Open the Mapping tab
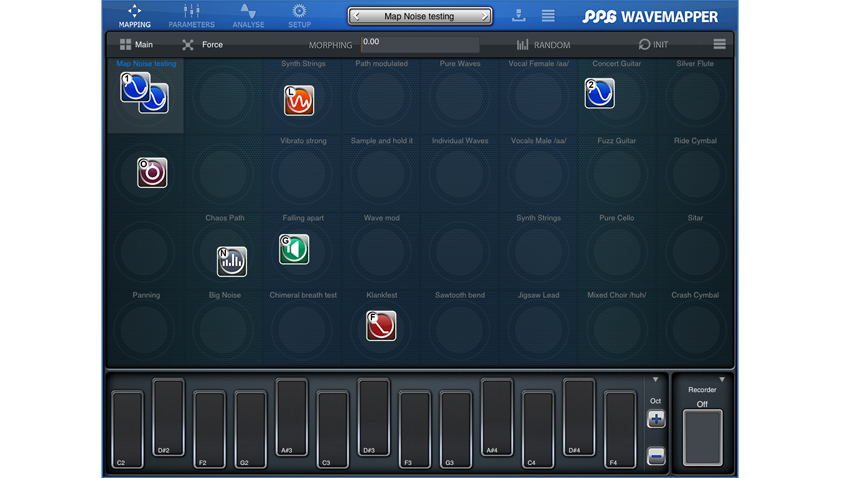 [134, 16]
